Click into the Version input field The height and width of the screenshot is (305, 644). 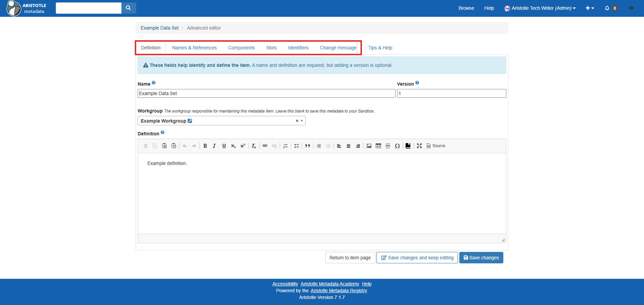pos(451,93)
